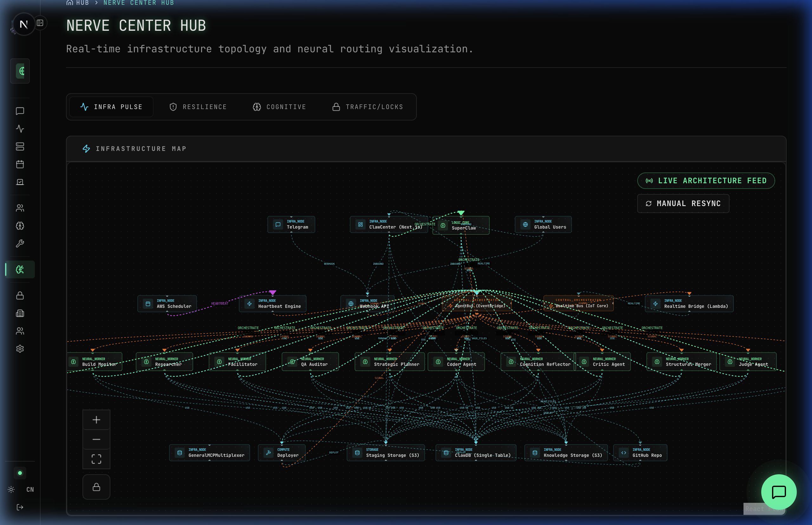Select the Researcher worker node
The height and width of the screenshot is (525, 812).
pos(164,362)
